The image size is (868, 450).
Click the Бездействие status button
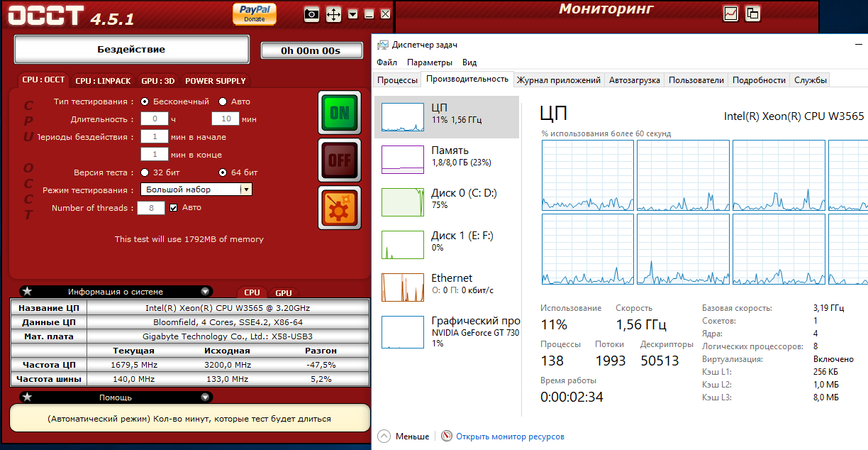coord(131,50)
